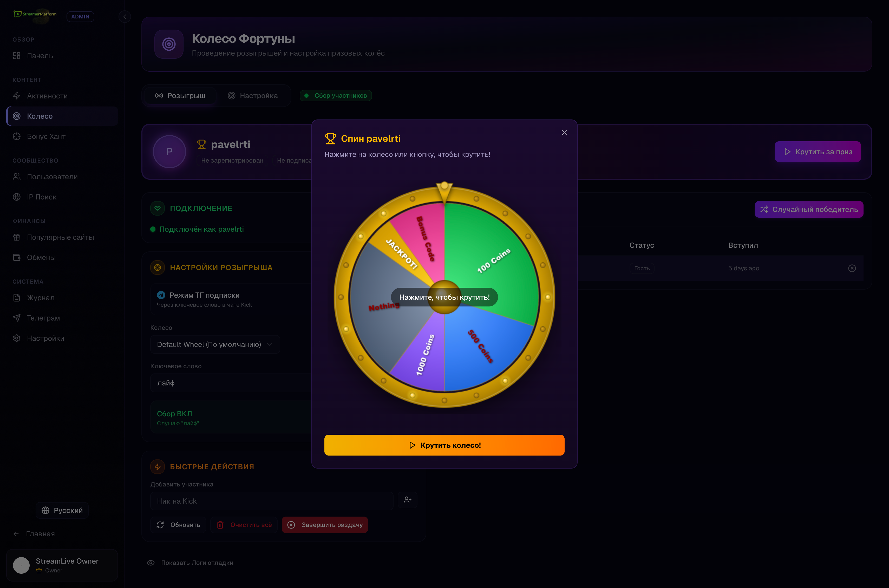Click the Случайный победитель button
Image resolution: width=889 pixels, height=588 pixels.
point(809,209)
